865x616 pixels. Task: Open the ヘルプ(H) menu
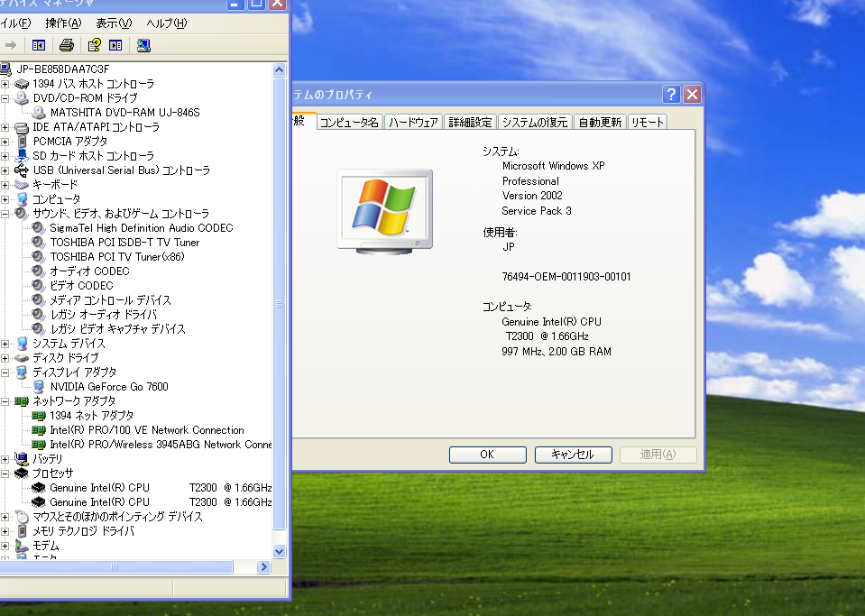(167, 23)
